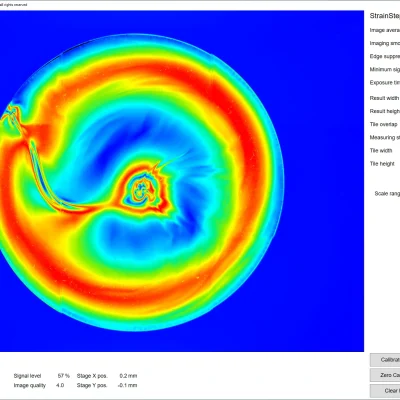Click the Stage X pos. 0.2 mm value

pos(107,376)
